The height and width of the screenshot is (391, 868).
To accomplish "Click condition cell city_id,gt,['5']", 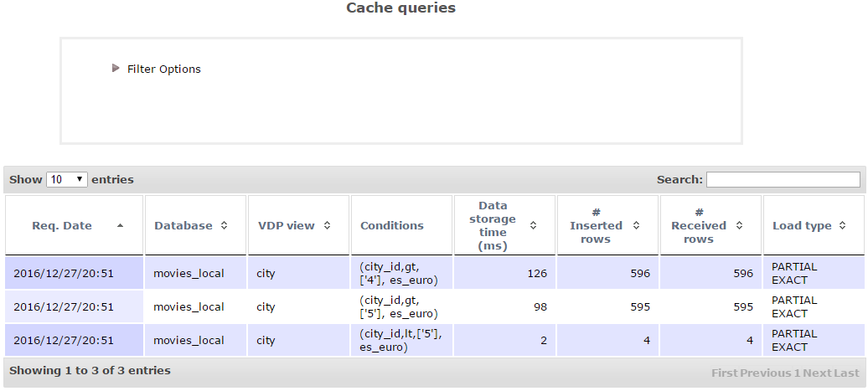I will [402, 307].
